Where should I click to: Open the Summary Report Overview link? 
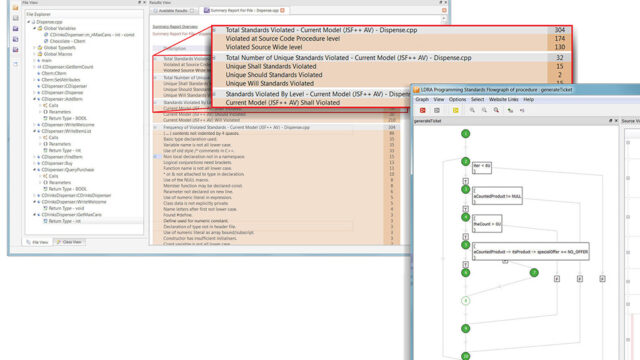(175, 27)
